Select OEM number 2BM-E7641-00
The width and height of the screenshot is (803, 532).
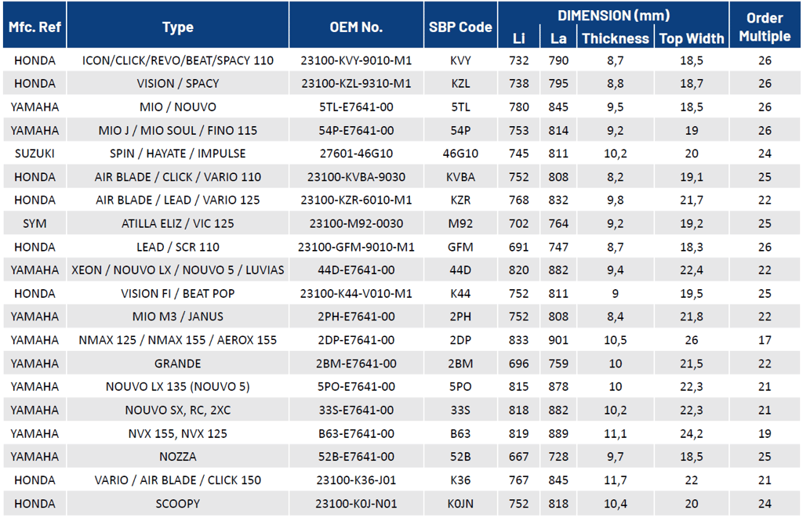356,364
